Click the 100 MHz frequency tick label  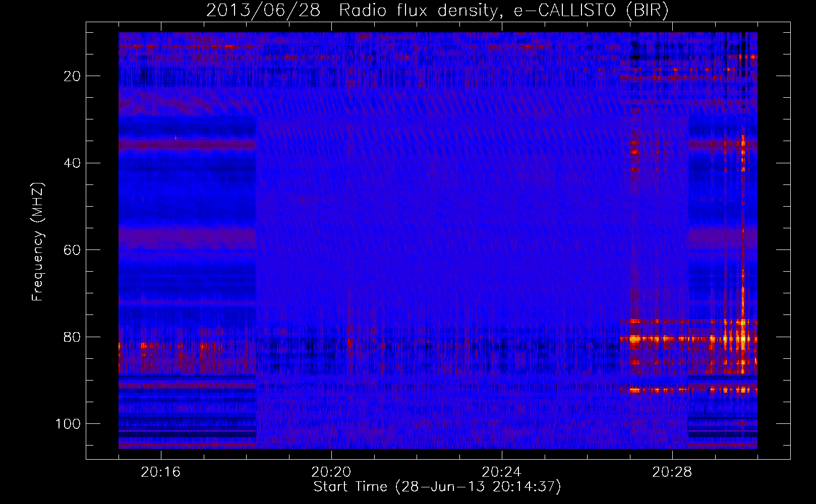(x=69, y=424)
